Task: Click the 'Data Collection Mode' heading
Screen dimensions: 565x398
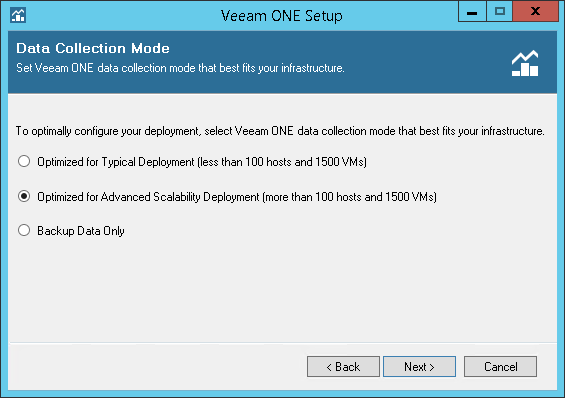Action: 93,48
